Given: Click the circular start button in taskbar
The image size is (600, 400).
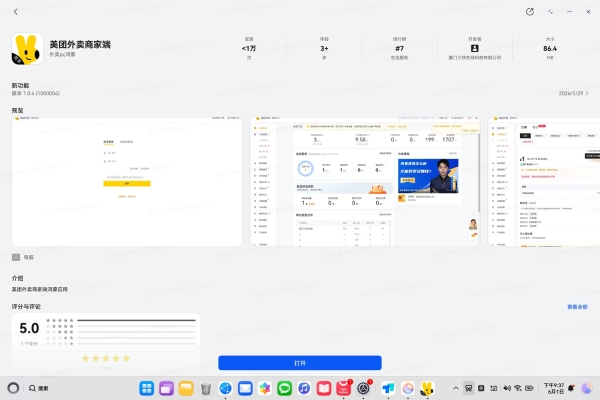Looking at the screenshot, I should pos(13,388).
